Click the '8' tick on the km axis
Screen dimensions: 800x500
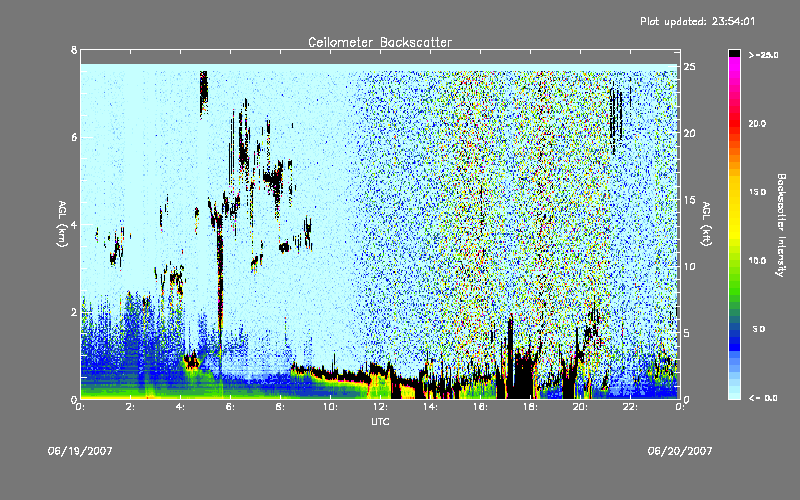(x=74, y=50)
